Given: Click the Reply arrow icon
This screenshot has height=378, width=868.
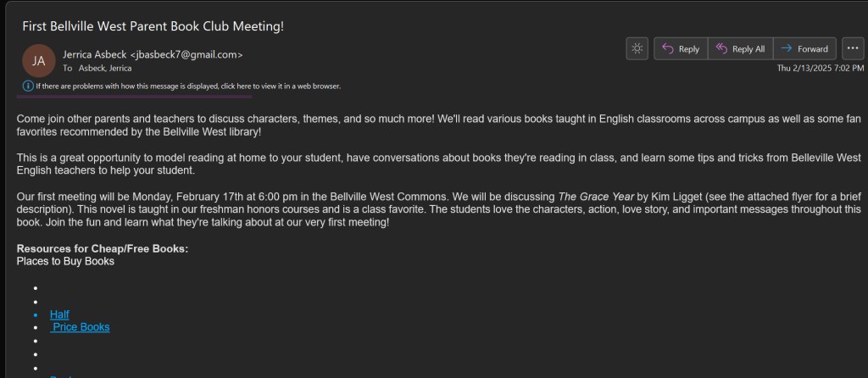Looking at the screenshot, I should pos(668,49).
